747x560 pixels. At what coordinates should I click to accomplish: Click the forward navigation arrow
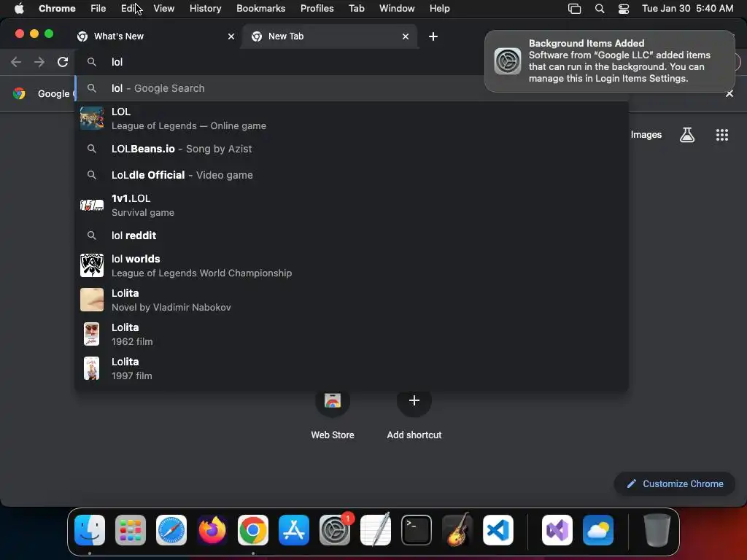tap(39, 62)
